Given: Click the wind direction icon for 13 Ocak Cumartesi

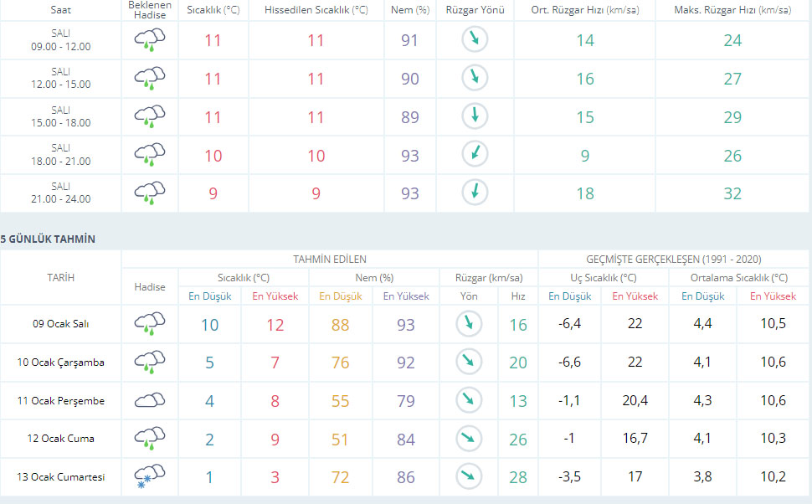Looking at the screenshot, I should tap(469, 476).
